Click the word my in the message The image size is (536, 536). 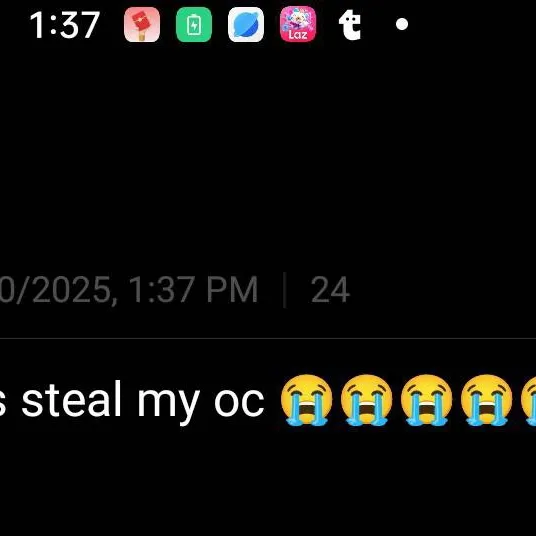(x=169, y=405)
